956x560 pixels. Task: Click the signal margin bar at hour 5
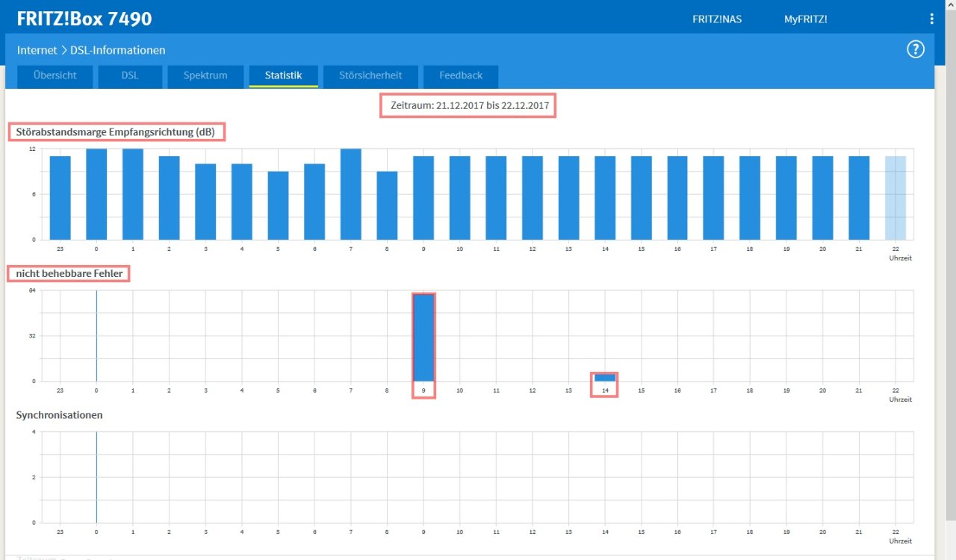[x=278, y=205]
